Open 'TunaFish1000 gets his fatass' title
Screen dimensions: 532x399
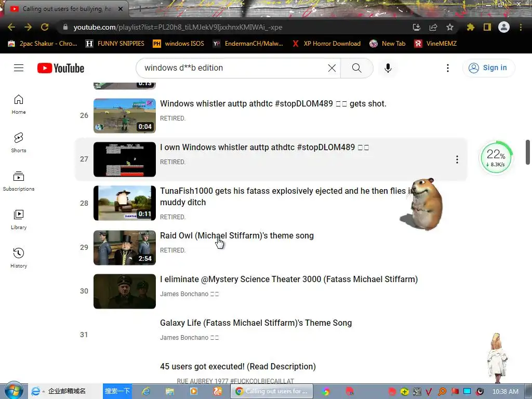(286, 196)
